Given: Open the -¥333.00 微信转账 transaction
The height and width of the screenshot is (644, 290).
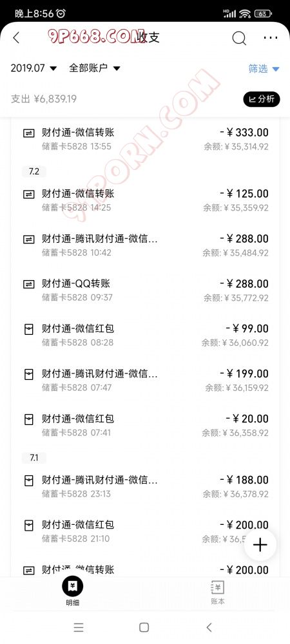Looking at the screenshot, I should coord(146,139).
